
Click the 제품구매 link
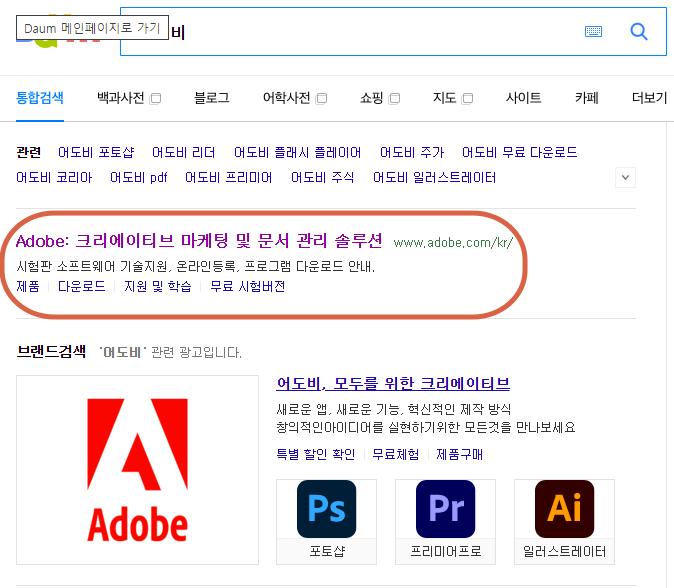[x=460, y=454]
